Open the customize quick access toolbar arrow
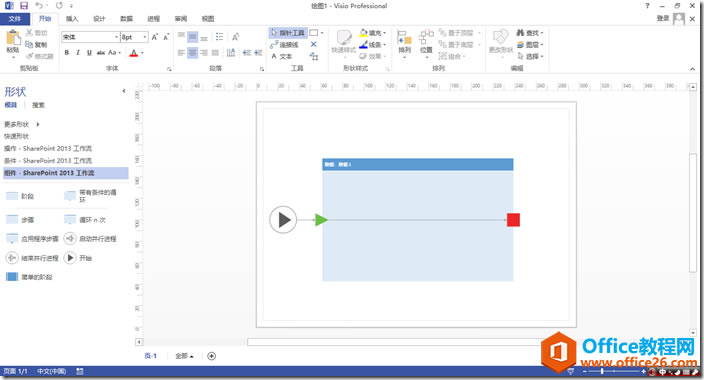This screenshot has height=380, width=704. [x=71, y=6]
